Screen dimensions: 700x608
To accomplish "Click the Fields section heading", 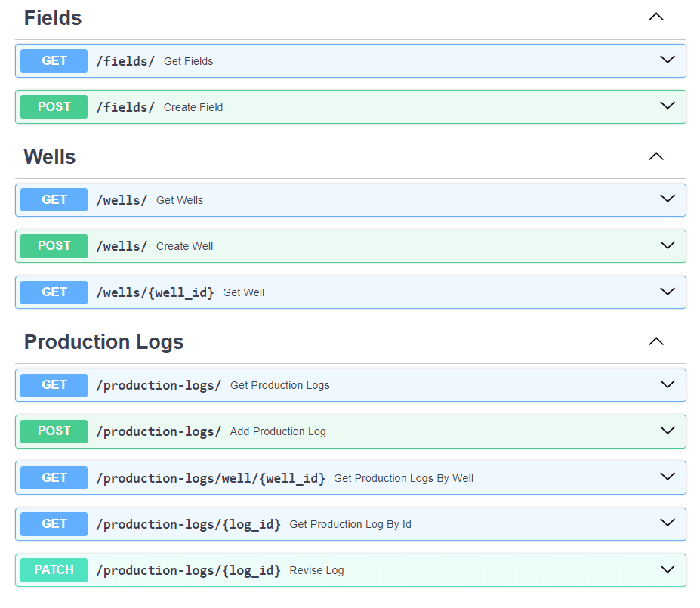I will 52,17.
